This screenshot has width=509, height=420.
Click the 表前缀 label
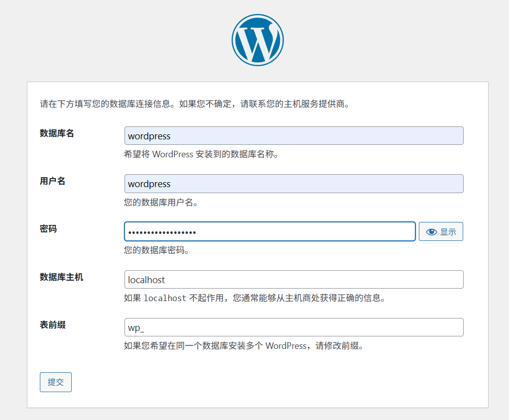coord(52,325)
